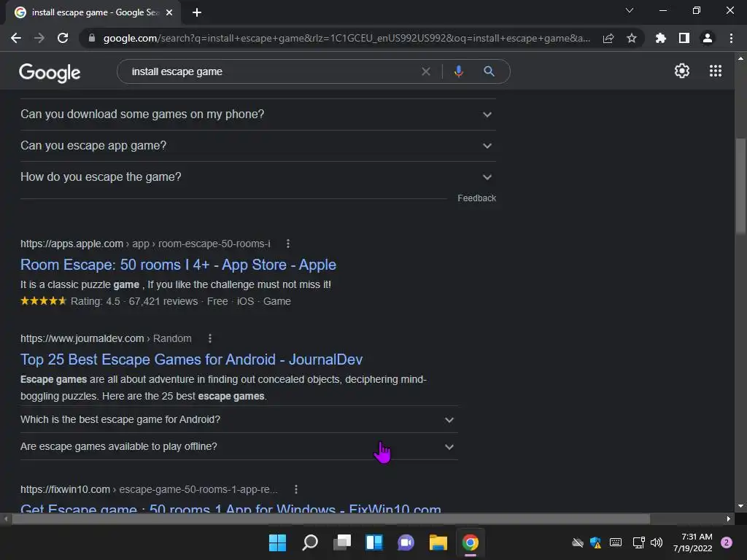The image size is (747, 560).
Task: Open Chrome three-dot menu
Action: 731,38
